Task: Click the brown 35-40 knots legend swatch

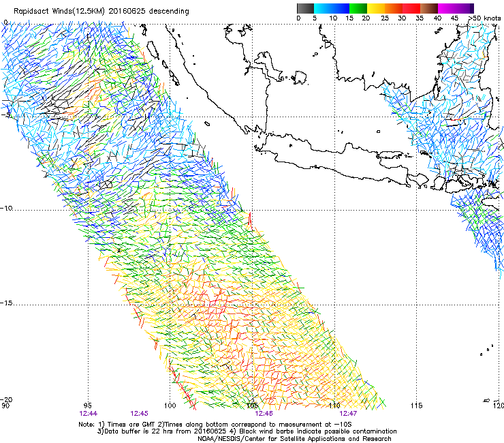Action: coord(429,8)
